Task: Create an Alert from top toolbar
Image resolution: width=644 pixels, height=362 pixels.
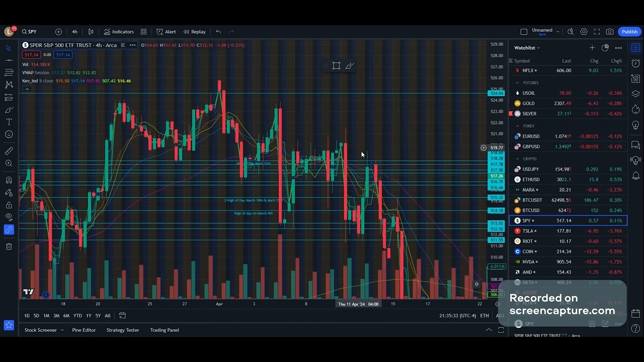Action: (166, 32)
